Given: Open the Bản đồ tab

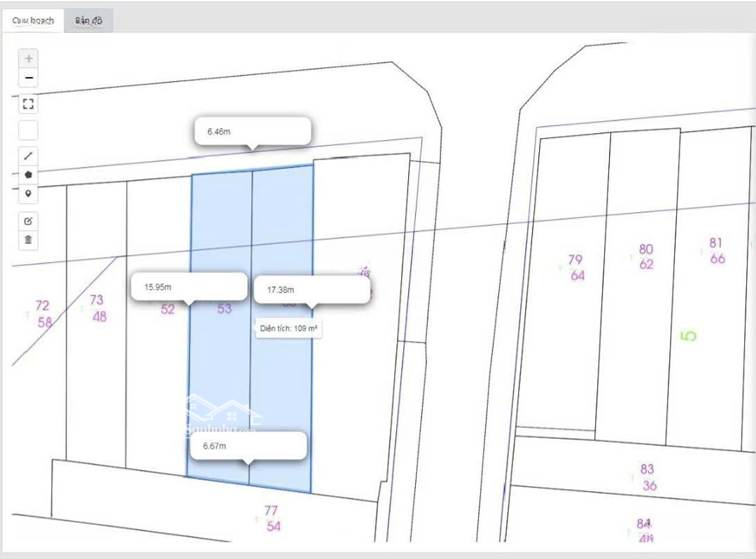Looking at the screenshot, I should pos(89,21).
